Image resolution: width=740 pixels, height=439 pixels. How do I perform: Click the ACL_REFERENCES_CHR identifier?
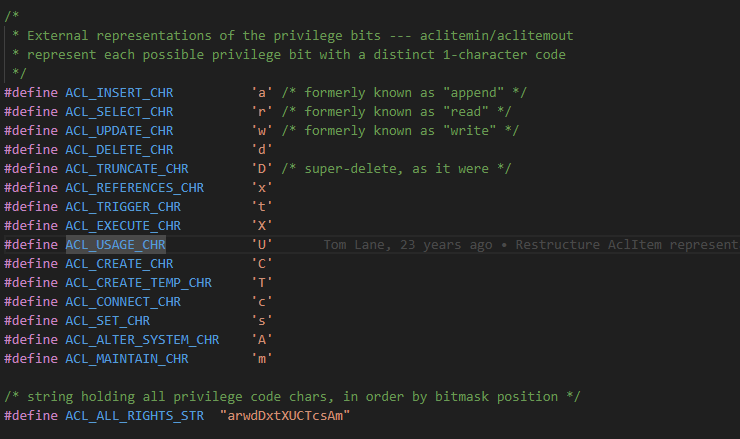pyautogui.click(x=135, y=187)
